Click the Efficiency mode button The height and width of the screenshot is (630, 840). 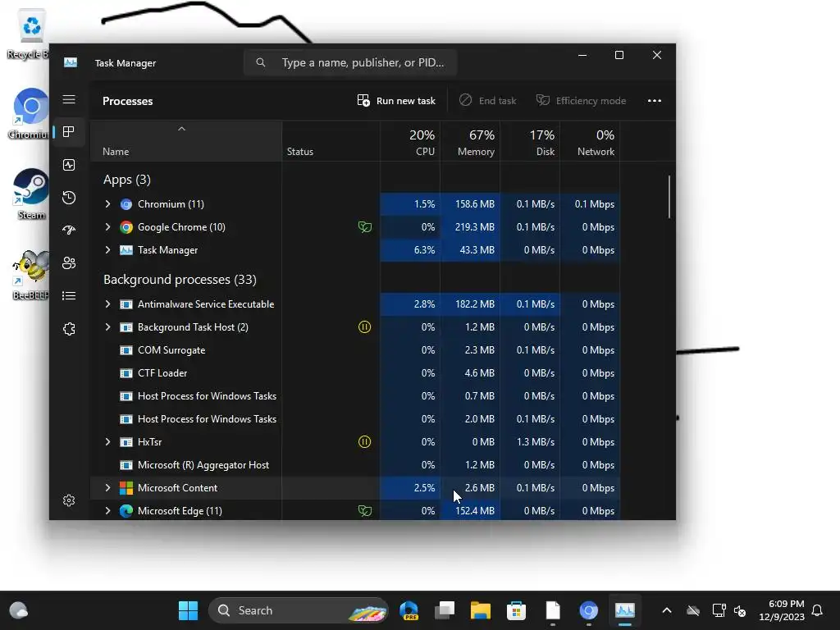581,101
